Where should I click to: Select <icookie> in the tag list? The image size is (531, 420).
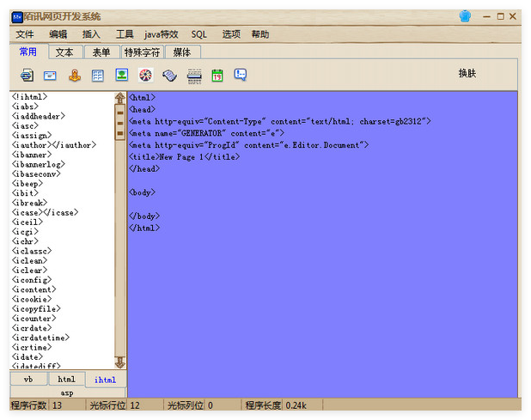[x=32, y=299]
